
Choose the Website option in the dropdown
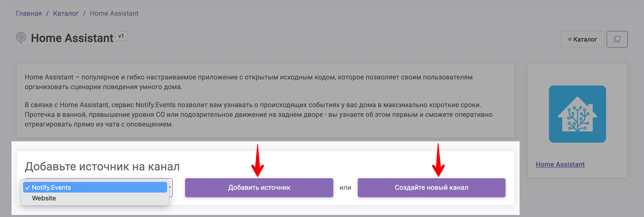[x=95, y=198]
